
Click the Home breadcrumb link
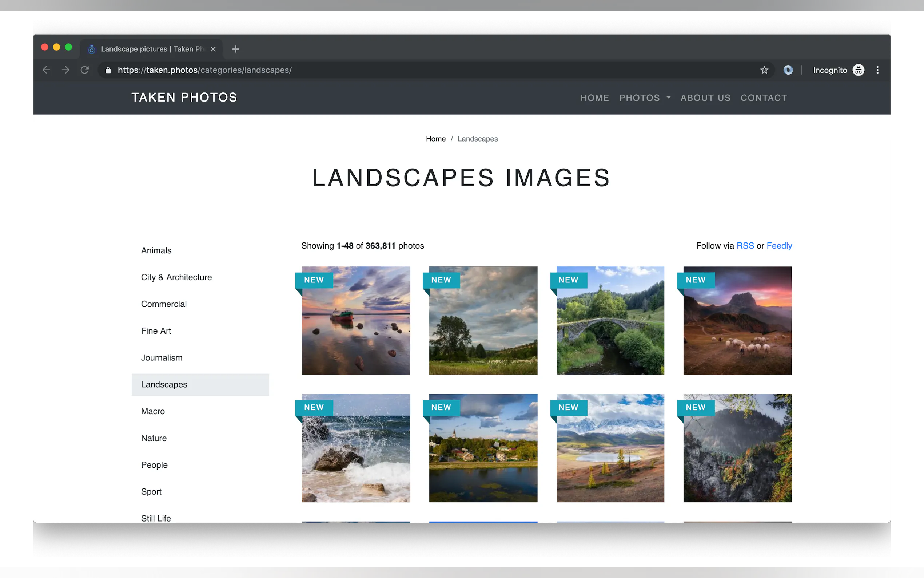pos(435,139)
